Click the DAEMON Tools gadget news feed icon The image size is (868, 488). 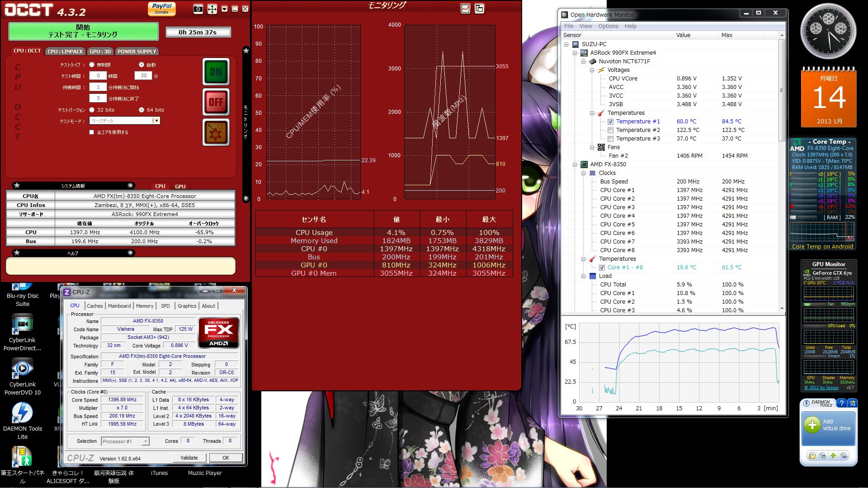click(852, 403)
